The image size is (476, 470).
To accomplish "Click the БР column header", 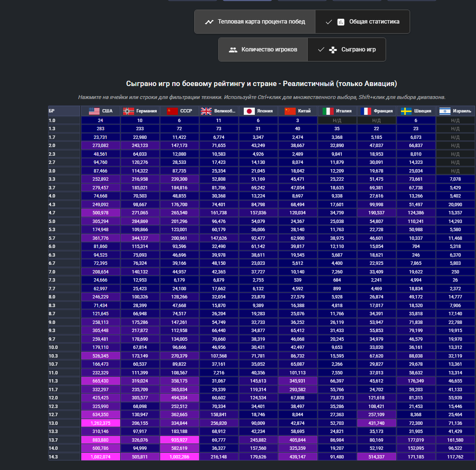I will (64, 111).
